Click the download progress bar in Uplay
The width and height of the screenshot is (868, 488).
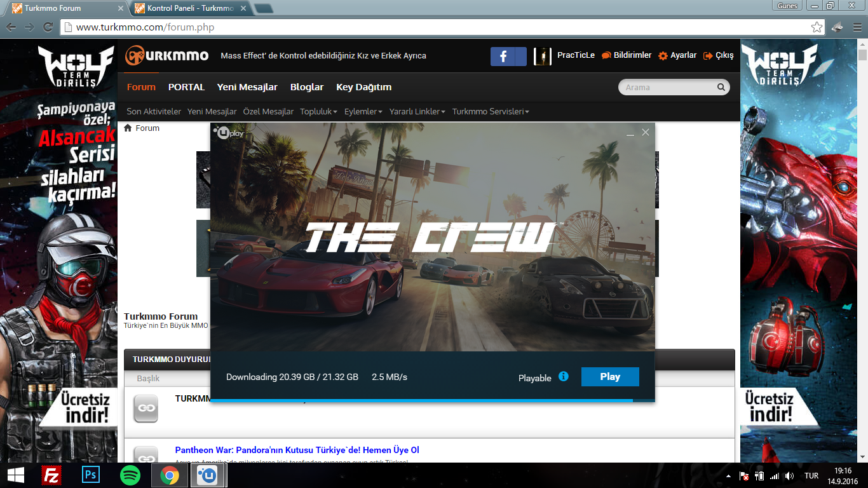click(432, 400)
